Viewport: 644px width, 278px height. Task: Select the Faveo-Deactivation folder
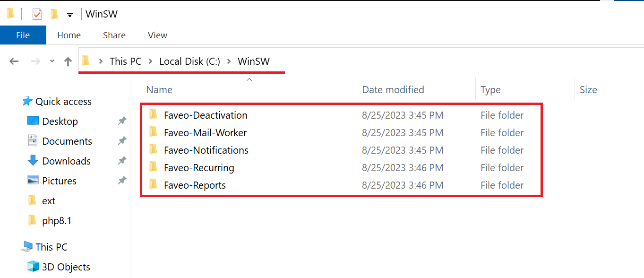coord(206,115)
